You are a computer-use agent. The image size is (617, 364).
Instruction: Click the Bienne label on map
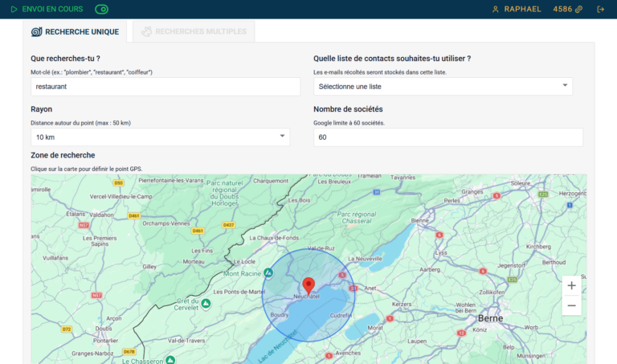[420, 220]
